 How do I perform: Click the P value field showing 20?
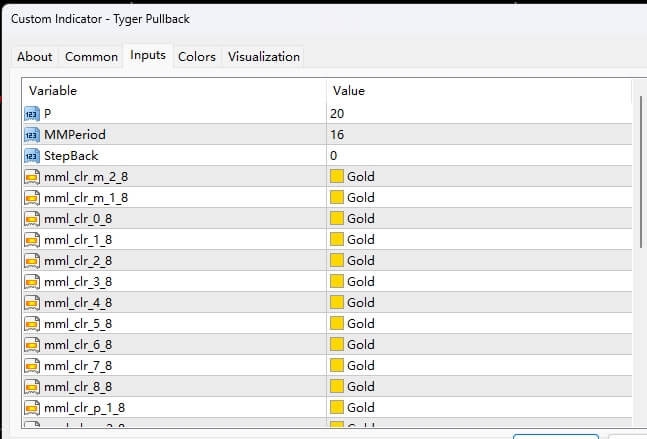(480, 114)
